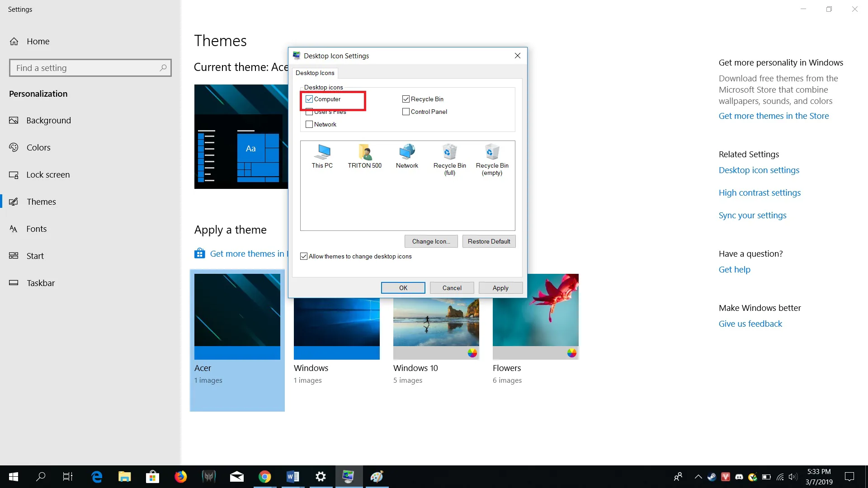Viewport: 868px width, 488px height.
Task: Uncheck the Computer desktop icon checkbox
Action: pyautogui.click(x=309, y=99)
